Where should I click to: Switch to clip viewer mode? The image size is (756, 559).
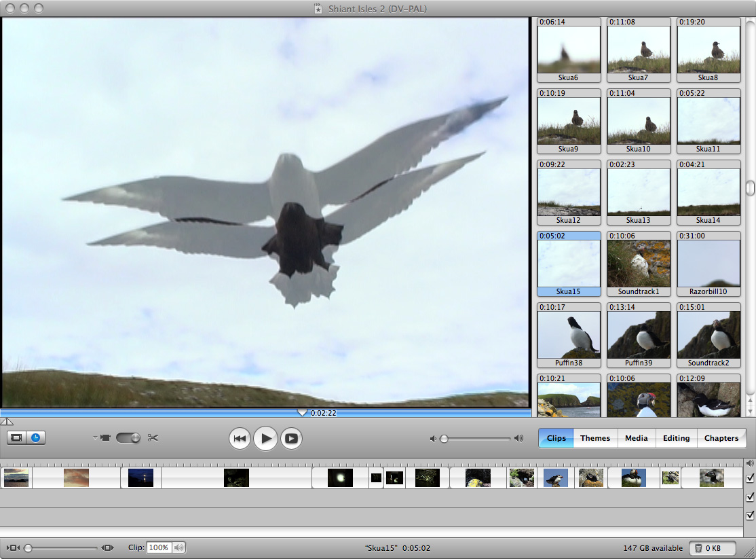(x=17, y=438)
